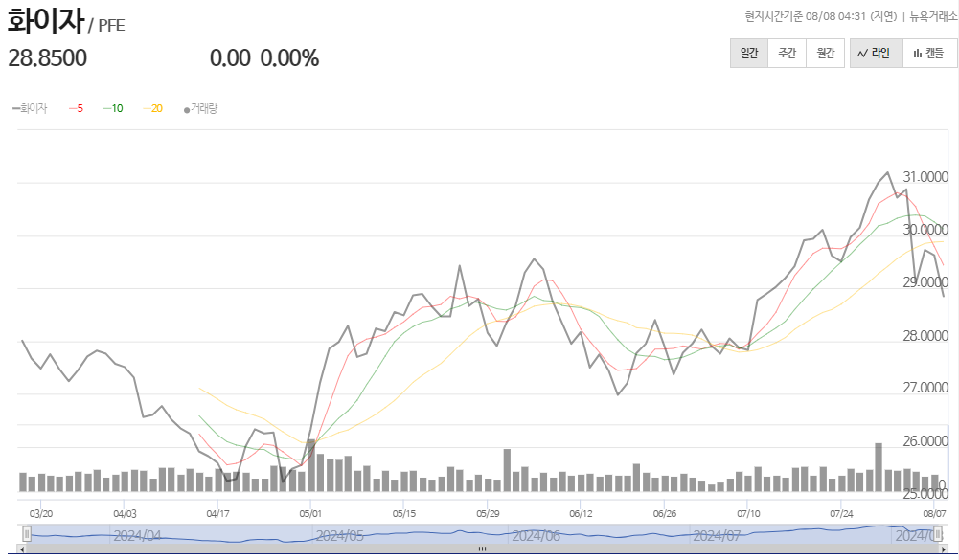959x560 pixels.
Task: Click the navigator scrollbar center grip
Action: pyautogui.click(x=483, y=549)
